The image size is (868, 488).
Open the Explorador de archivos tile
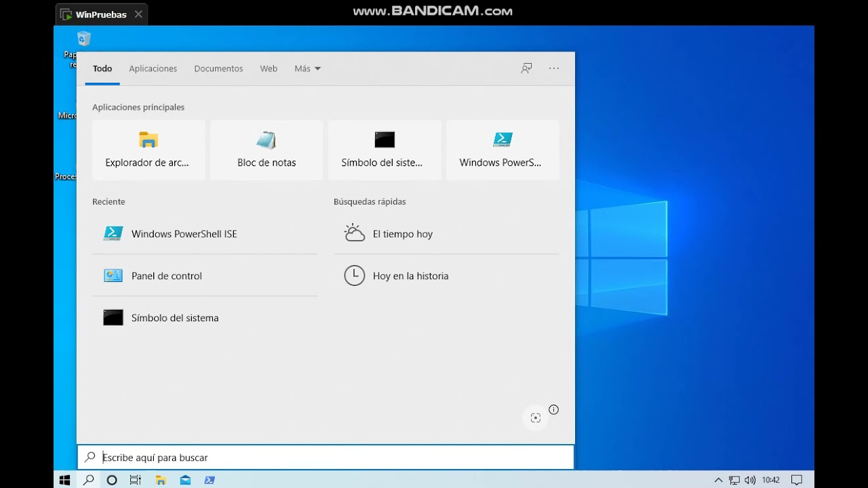coord(149,150)
